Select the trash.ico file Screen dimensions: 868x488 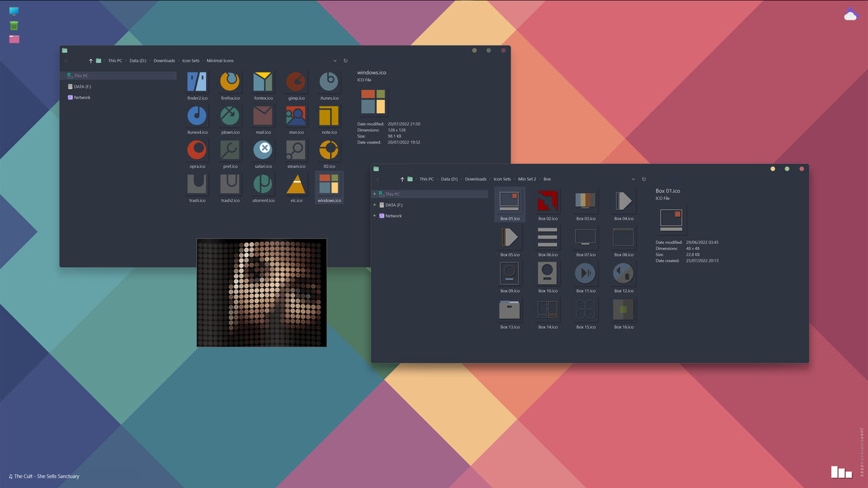coord(197,188)
